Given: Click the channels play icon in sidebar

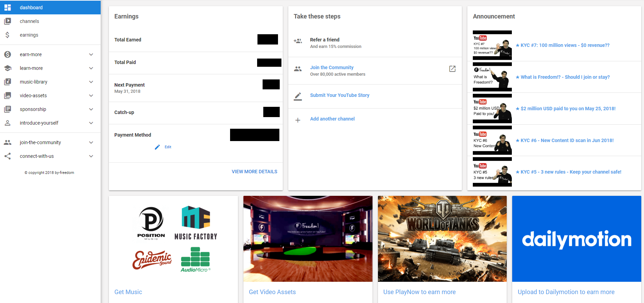Looking at the screenshot, I should tap(8, 21).
